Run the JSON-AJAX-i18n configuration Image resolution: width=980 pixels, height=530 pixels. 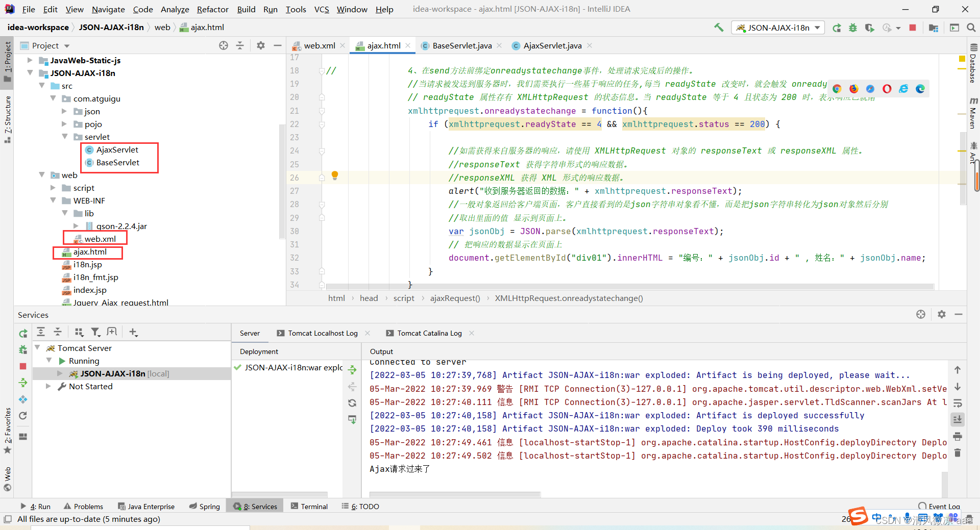(837, 28)
